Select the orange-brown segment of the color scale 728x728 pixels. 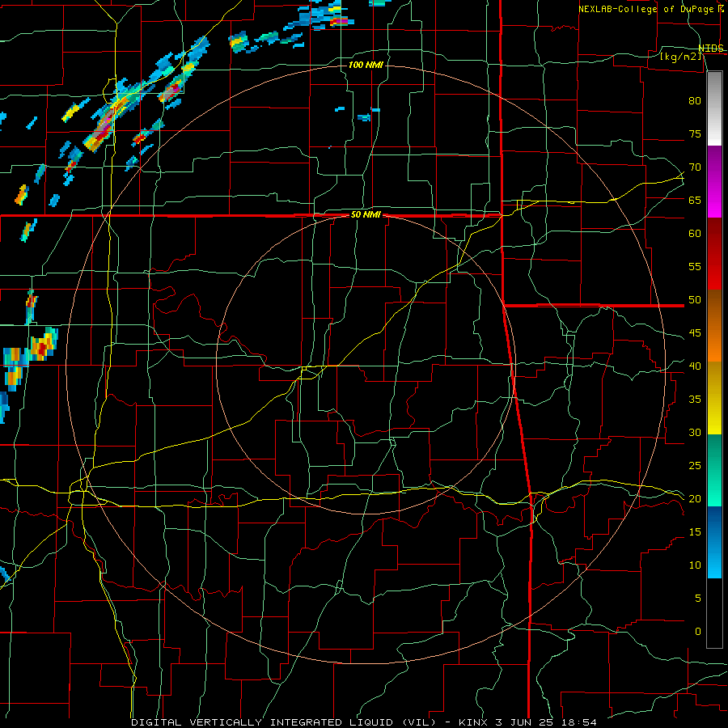714,325
